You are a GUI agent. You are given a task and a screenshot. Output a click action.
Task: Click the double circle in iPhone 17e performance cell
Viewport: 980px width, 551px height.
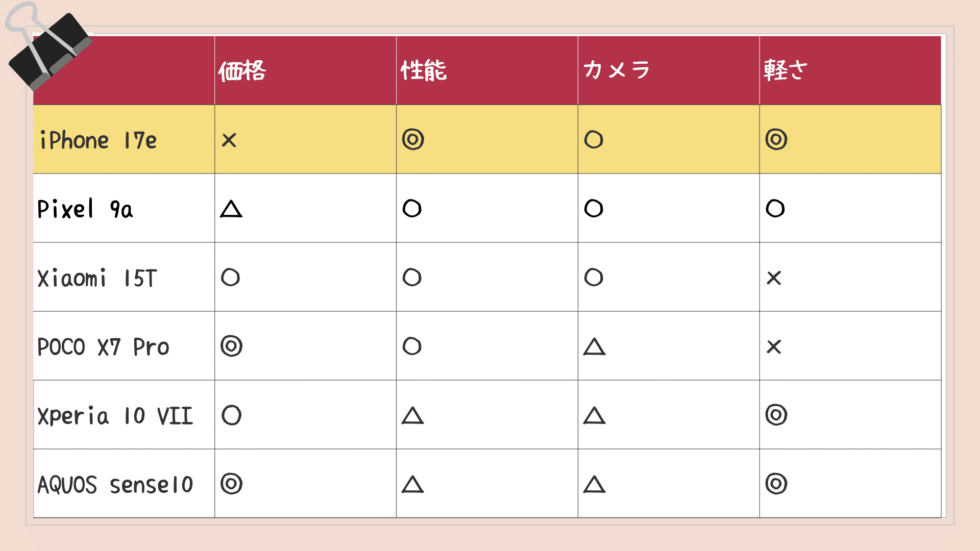tap(413, 139)
